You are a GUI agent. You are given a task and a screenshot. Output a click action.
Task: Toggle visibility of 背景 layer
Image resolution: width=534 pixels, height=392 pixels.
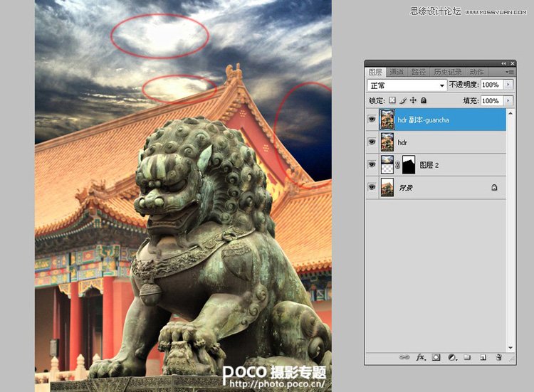point(372,187)
